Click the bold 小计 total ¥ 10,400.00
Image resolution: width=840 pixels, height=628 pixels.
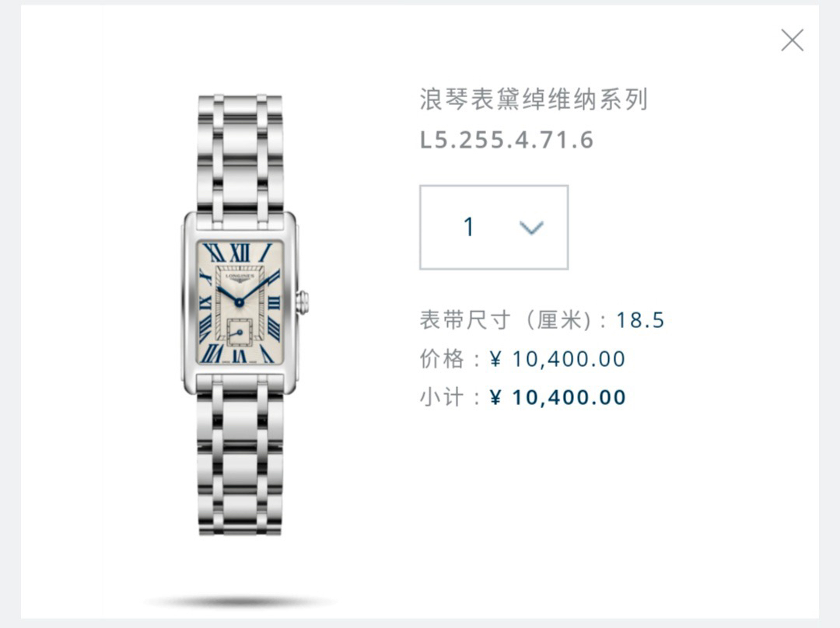[558, 398]
